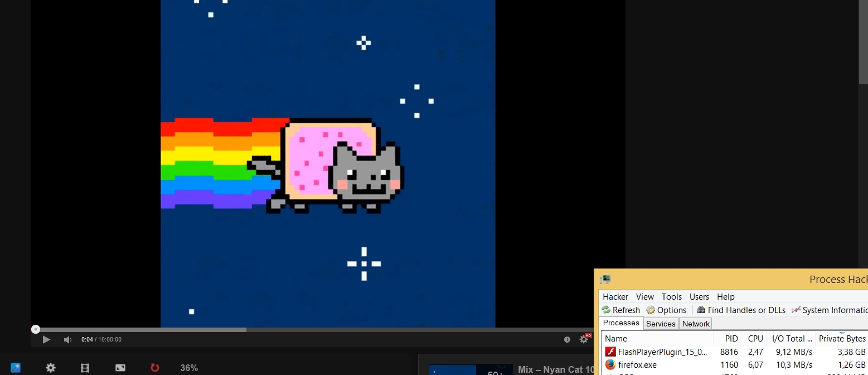Screen dimensions: 868x375
Task: Open the Mix – Nyan Cat title link
Action: [x=556, y=369]
